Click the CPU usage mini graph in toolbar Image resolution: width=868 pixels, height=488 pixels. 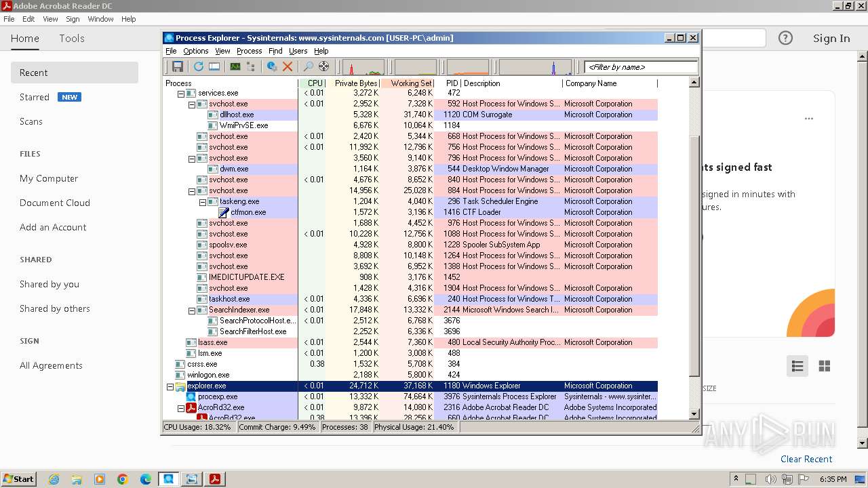pos(363,67)
